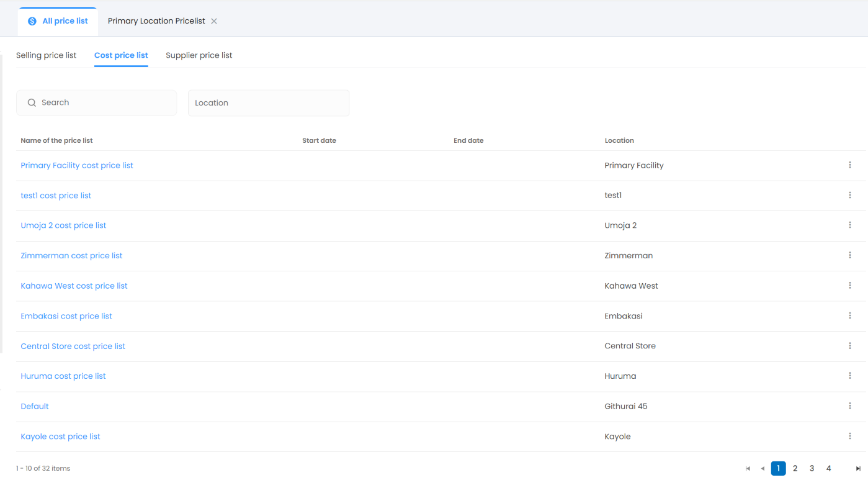Screen dimensions: 868x480
Task: Open three-dot menu for Central Store row
Action: click(849, 346)
